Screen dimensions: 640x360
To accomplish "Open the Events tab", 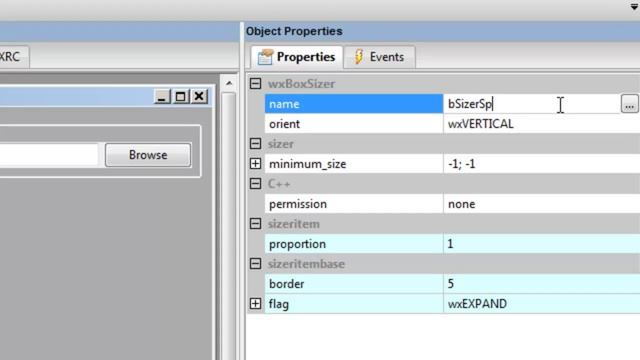I will click(380, 57).
